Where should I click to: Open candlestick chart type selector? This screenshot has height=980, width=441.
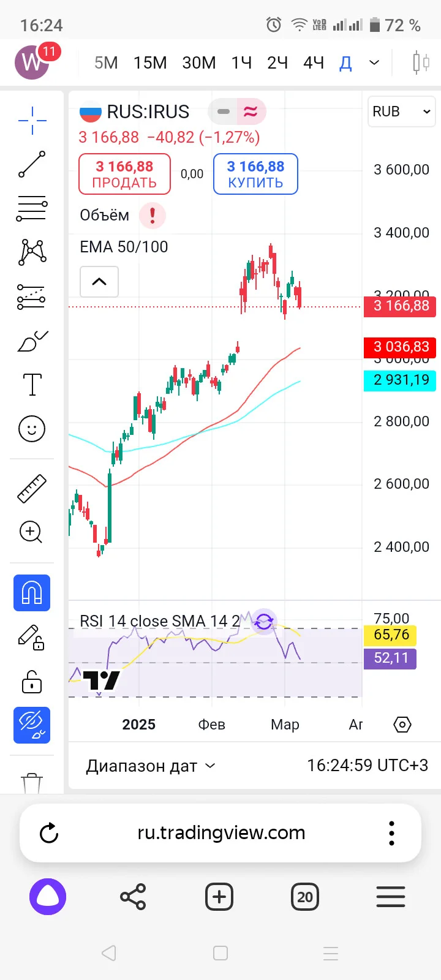pyautogui.click(x=421, y=62)
